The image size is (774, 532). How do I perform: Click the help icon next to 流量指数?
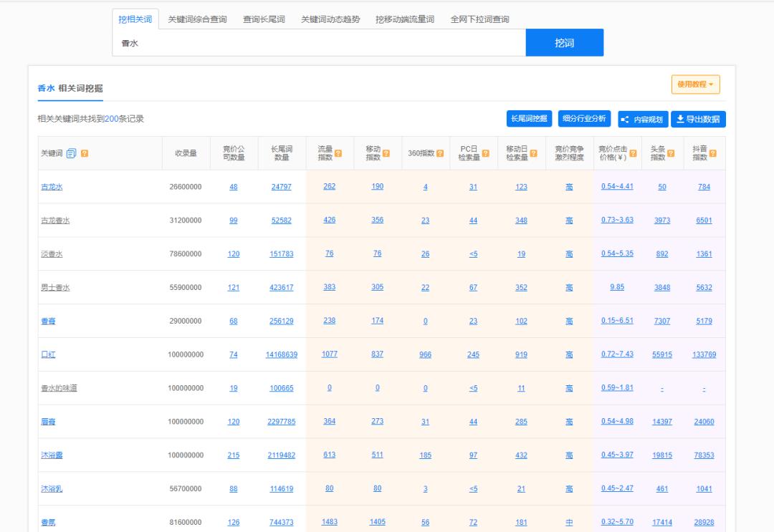[x=338, y=153]
